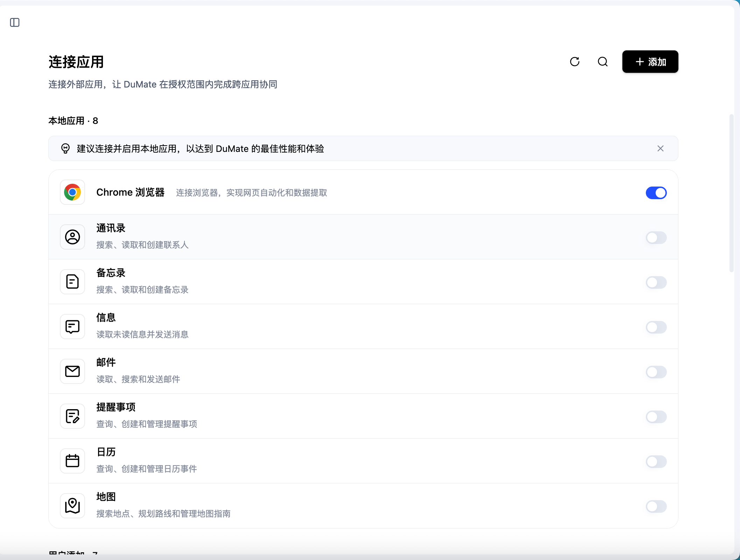Image resolution: width=740 pixels, height=560 pixels.
Task: Click the 提醒事项 reminders edit icon
Action: tap(72, 416)
